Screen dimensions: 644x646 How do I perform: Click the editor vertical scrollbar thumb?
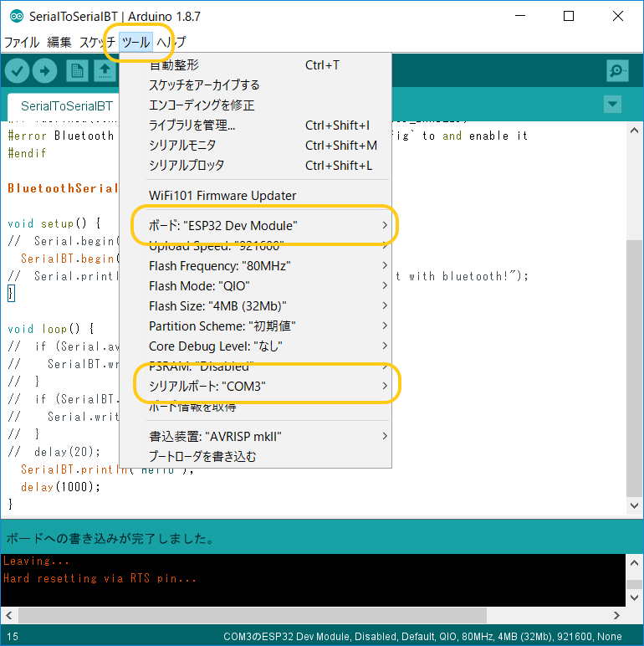[634, 369]
